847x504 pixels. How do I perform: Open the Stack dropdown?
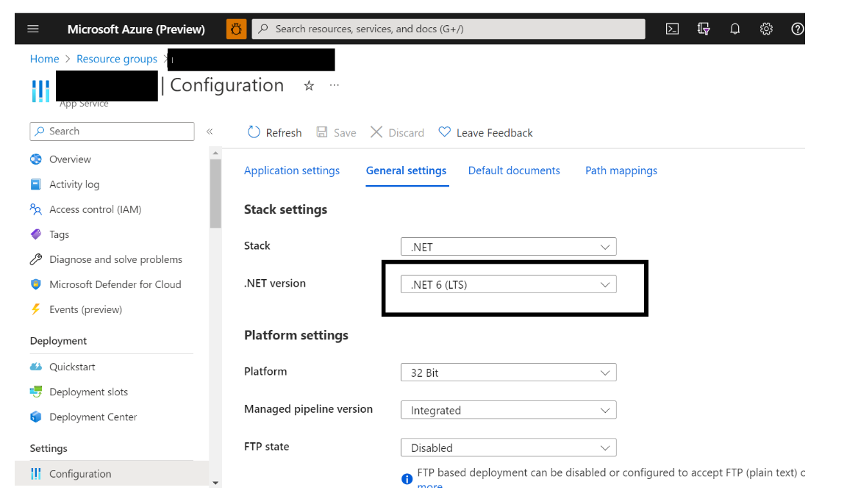508,247
